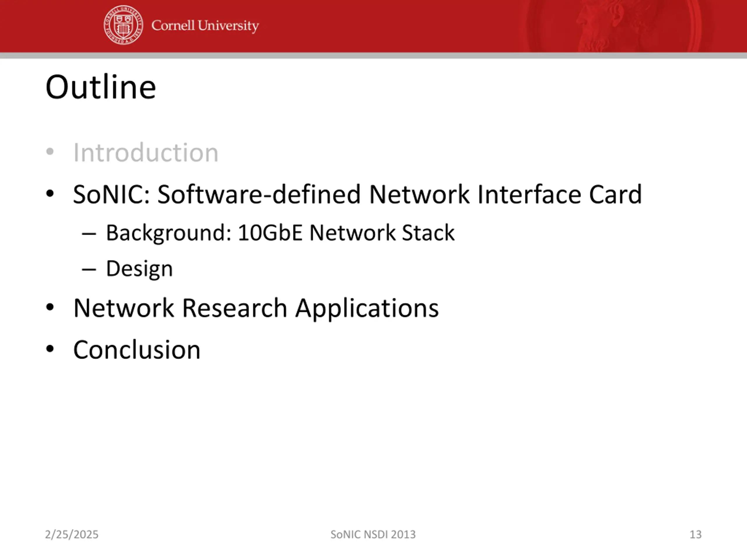Click the 2/25/2025 date footer

[71, 534]
